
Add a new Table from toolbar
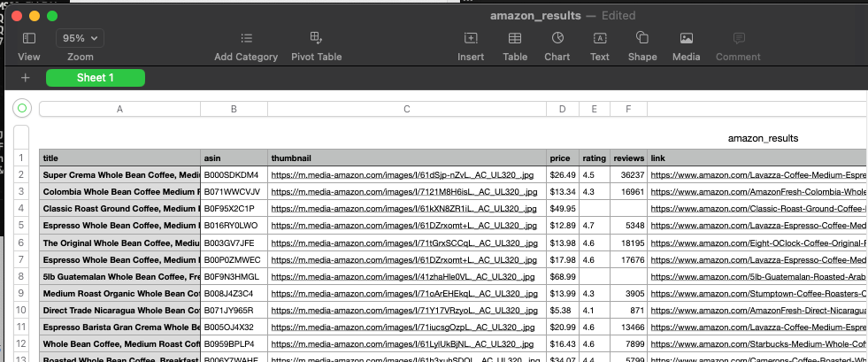(x=515, y=38)
